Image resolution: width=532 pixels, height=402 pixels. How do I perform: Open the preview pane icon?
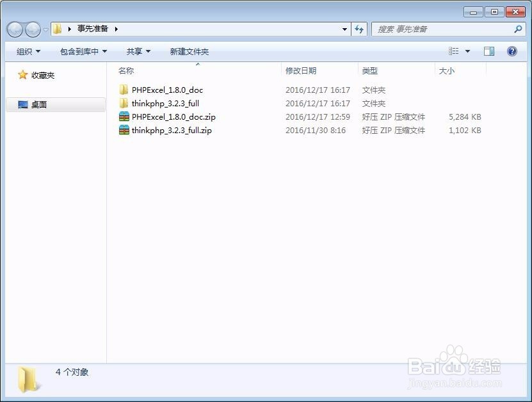click(488, 51)
